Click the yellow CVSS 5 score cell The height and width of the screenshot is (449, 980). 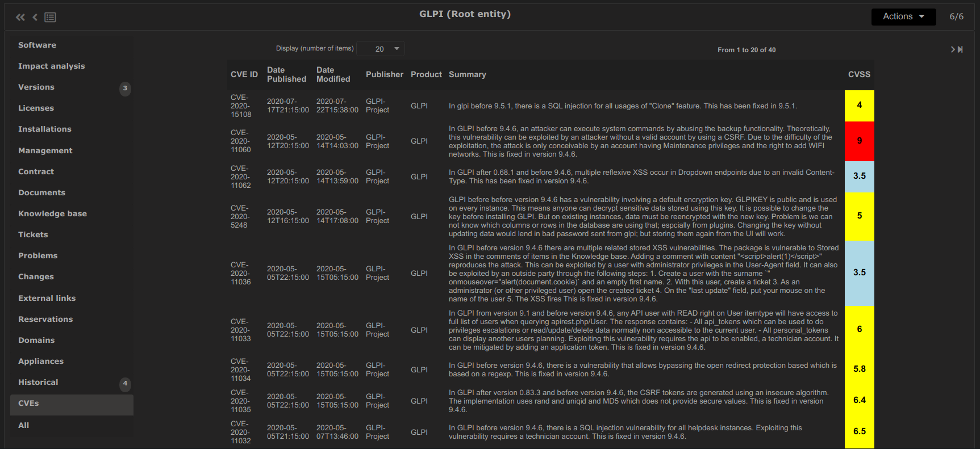coord(859,216)
